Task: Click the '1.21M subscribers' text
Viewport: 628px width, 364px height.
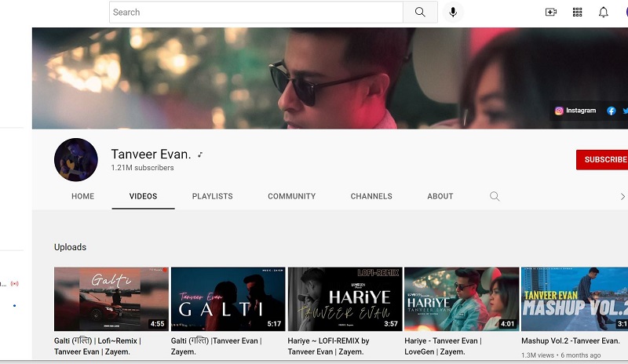Action: coord(142,168)
